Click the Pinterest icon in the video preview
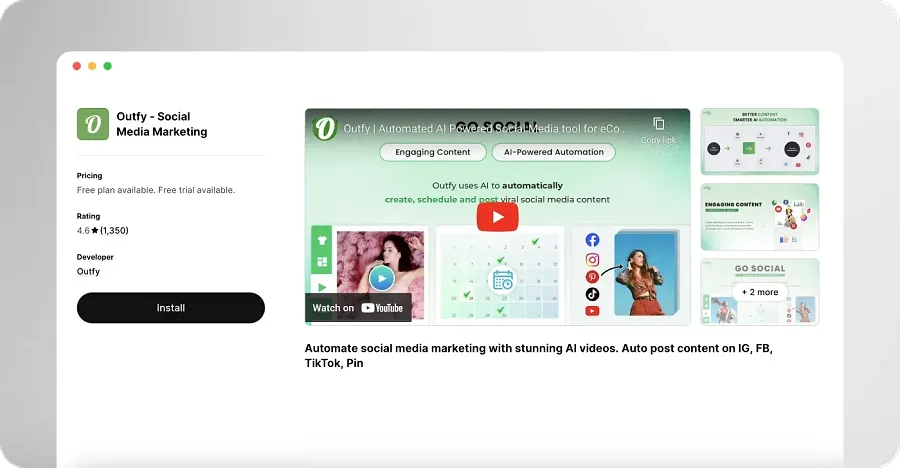 click(x=592, y=277)
